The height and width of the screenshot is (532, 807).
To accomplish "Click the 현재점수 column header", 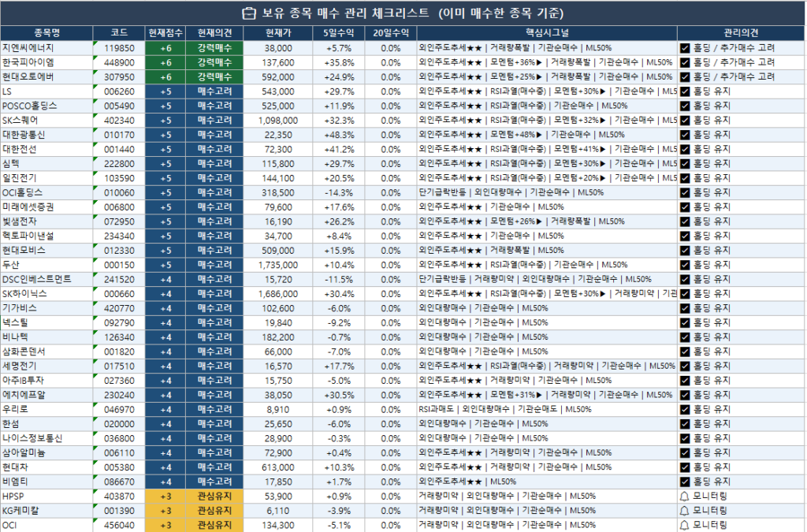I will [x=165, y=33].
